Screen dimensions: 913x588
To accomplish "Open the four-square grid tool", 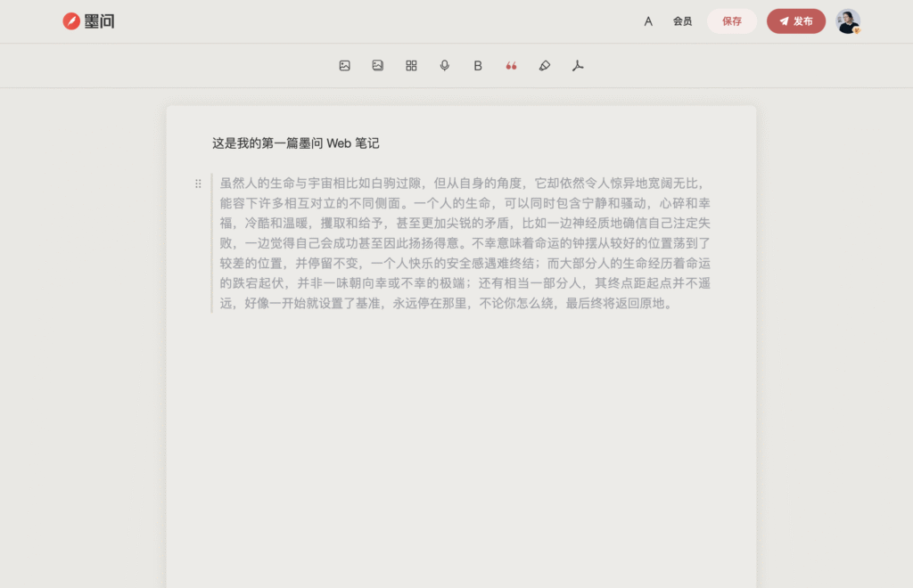I will pos(411,66).
